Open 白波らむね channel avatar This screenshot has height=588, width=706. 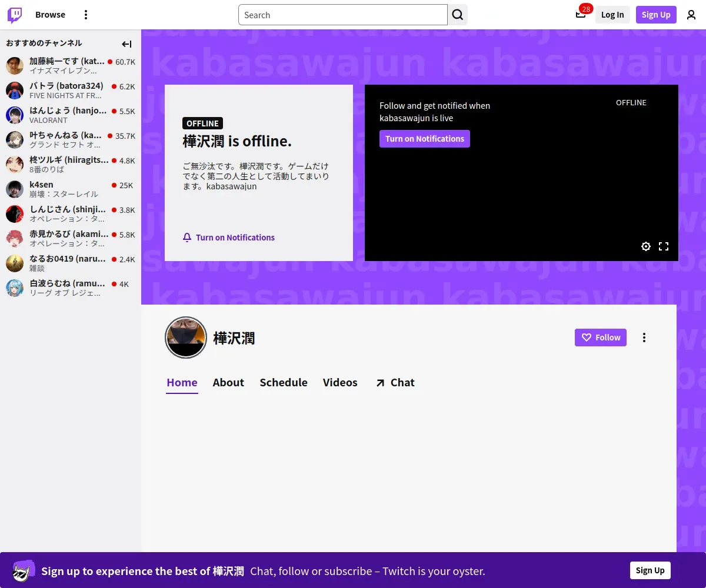coord(15,288)
